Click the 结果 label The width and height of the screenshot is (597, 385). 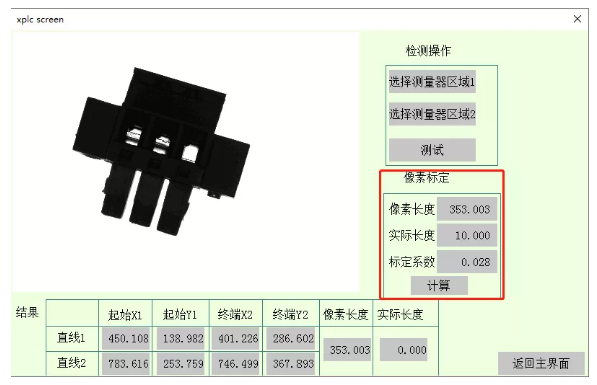[x=27, y=313]
